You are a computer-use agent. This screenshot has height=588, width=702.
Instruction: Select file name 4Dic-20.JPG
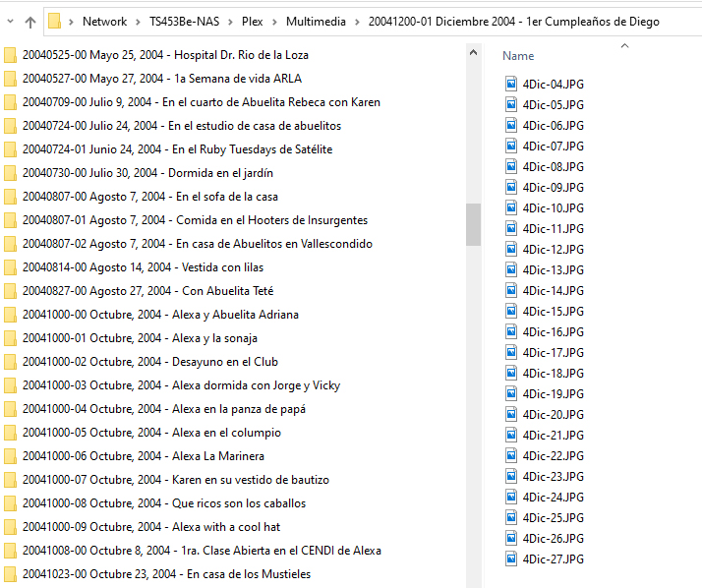[554, 415]
